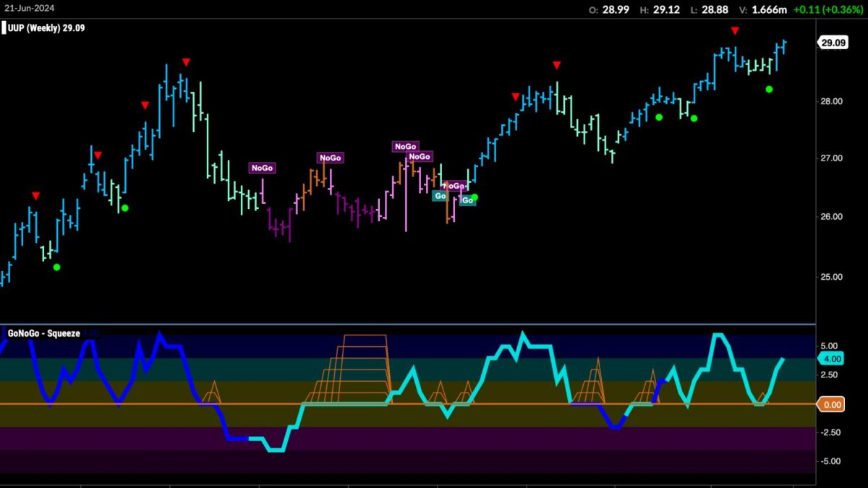
Task: Click the leftmost red triangle counter-trend marker
Action: (35, 196)
